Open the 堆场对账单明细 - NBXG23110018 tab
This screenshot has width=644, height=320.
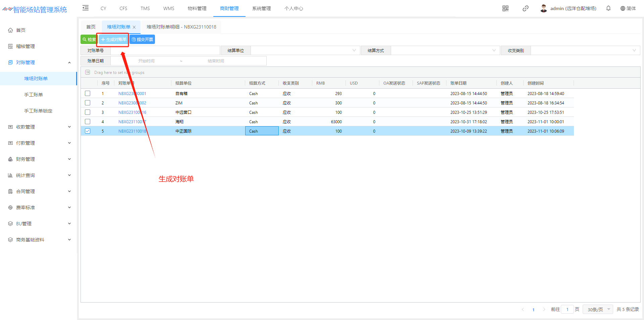click(x=181, y=27)
